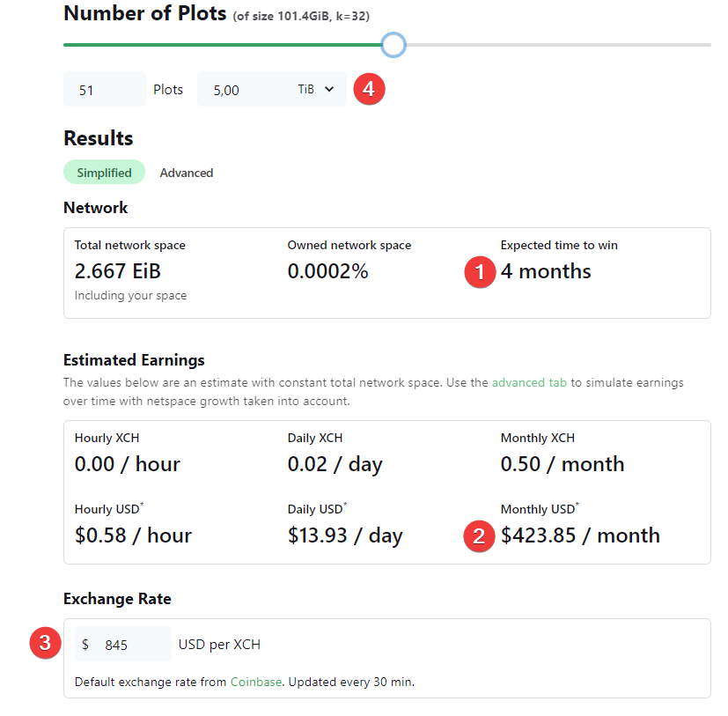Image resolution: width=728 pixels, height=716 pixels.
Task: Click the dollar sign in exchange rate box
Action: point(85,645)
